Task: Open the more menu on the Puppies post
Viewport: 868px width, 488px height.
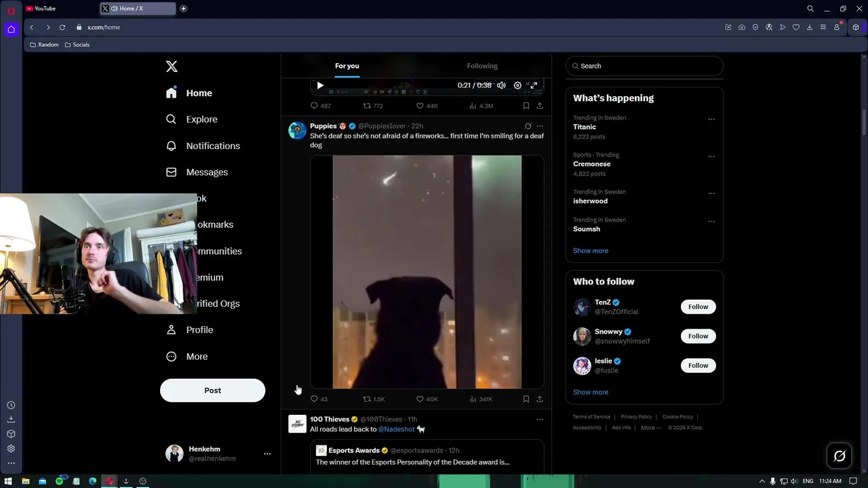Action: point(540,126)
